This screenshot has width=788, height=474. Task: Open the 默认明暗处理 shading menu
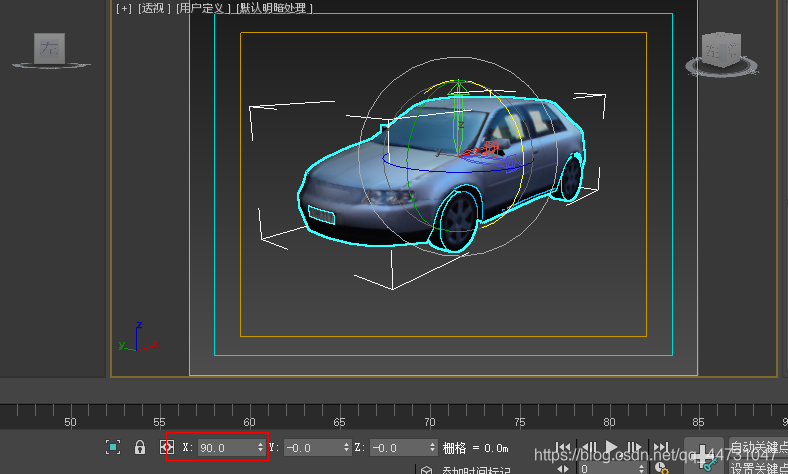274,8
